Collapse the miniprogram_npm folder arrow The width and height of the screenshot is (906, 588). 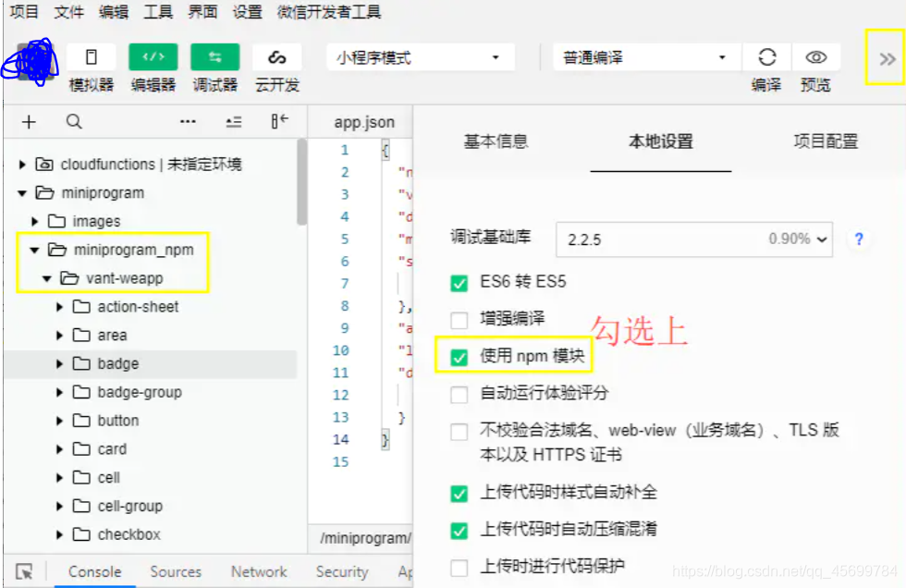tap(35, 251)
